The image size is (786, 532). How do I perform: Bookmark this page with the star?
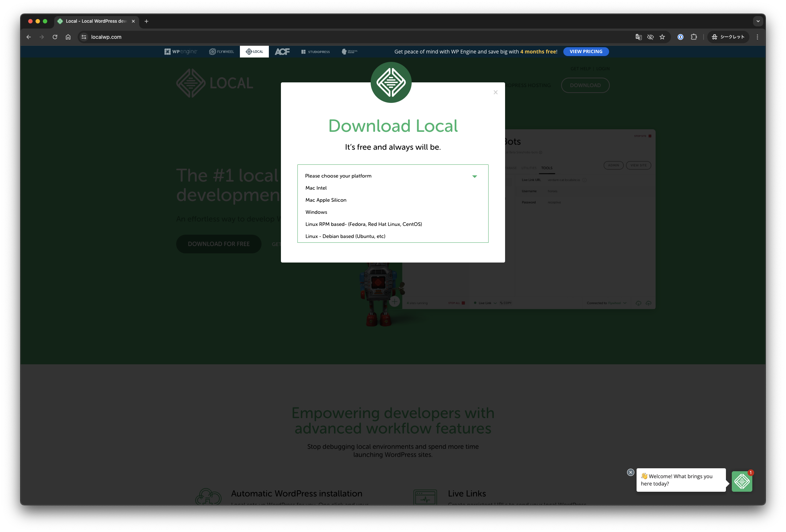click(x=662, y=37)
